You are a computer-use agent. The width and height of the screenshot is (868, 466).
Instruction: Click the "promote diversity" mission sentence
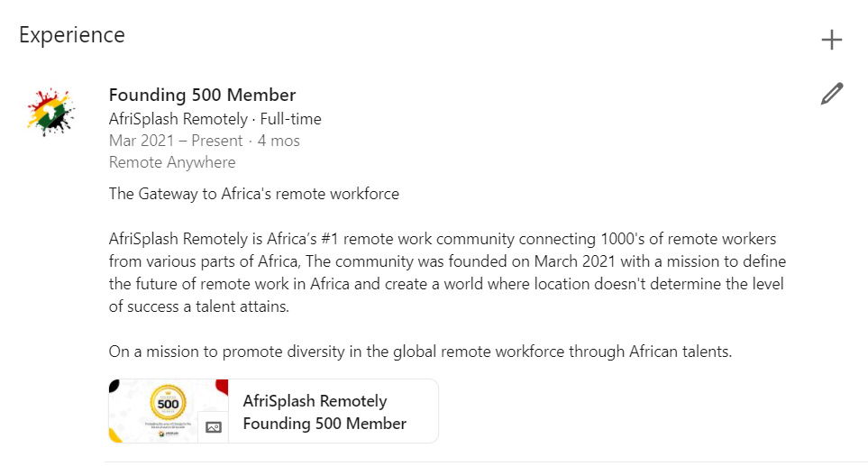(x=420, y=352)
